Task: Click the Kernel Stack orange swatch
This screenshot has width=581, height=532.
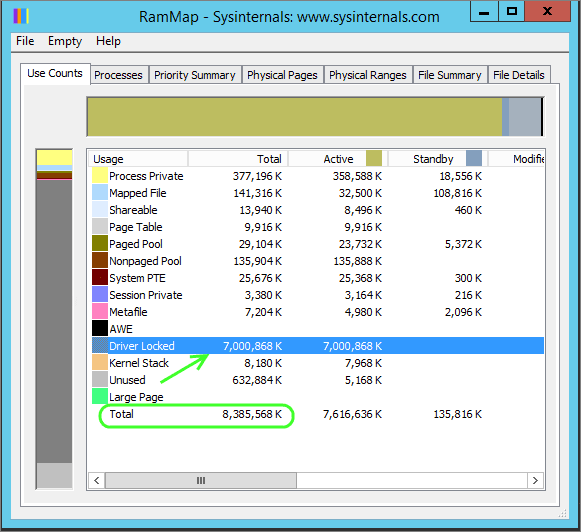Action: pyautogui.click(x=100, y=363)
